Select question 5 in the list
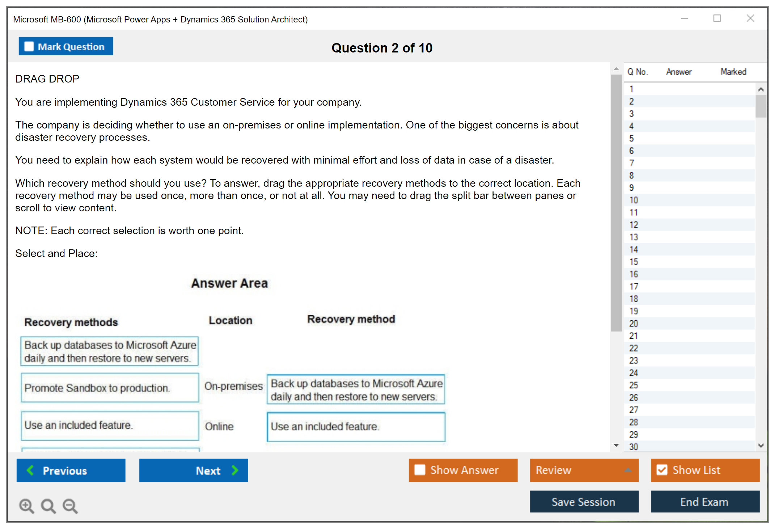Screen dimensions: 778x532 (x=631, y=138)
